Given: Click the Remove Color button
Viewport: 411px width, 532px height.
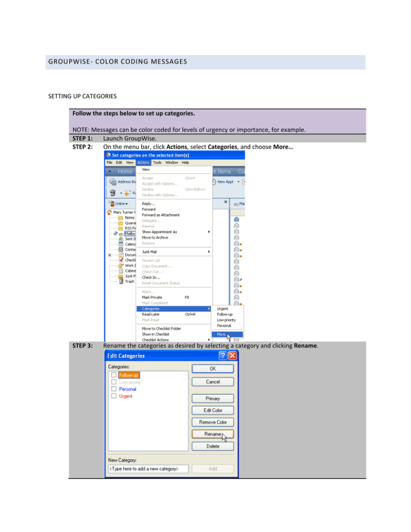Looking at the screenshot, I should pyautogui.click(x=212, y=422).
